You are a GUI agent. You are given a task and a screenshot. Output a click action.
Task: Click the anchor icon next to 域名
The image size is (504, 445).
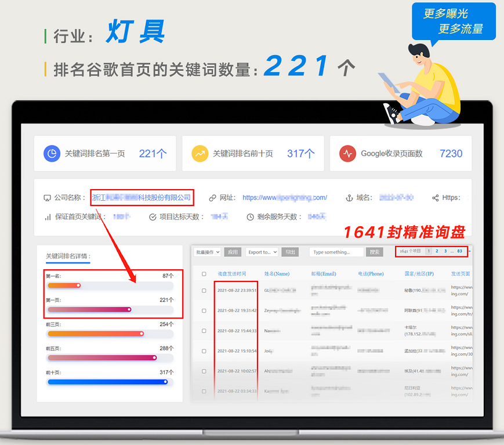(x=349, y=198)
